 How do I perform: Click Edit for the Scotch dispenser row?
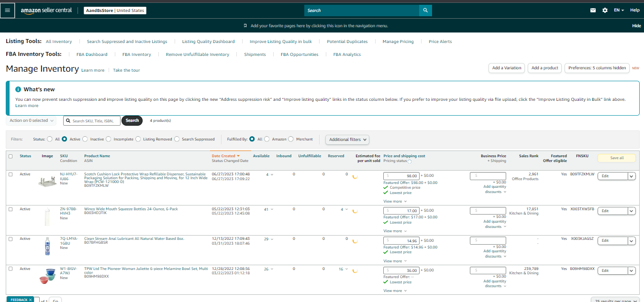(x=612, y=176)
